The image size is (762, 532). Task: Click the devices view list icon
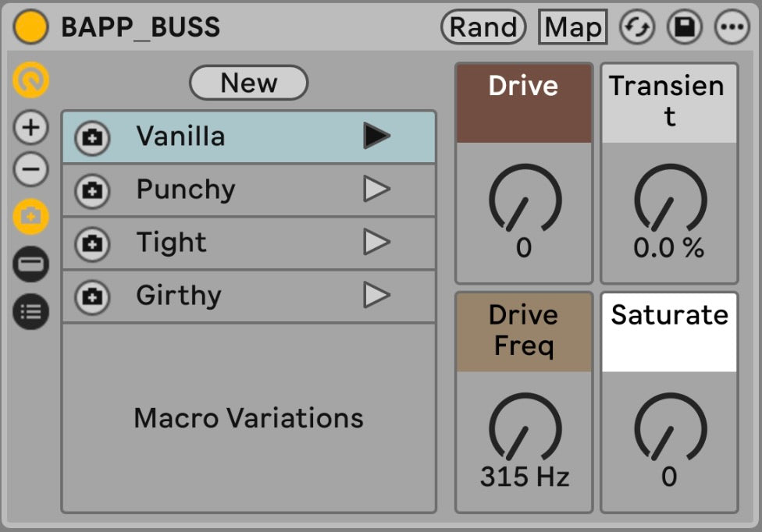[31, 311]
